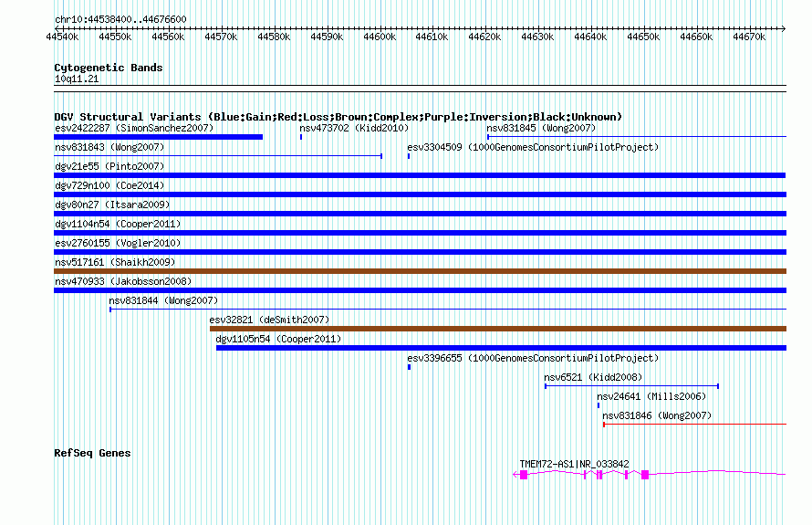Click the red nsv831846 (Wong2007) loss line

click(694, 425)
